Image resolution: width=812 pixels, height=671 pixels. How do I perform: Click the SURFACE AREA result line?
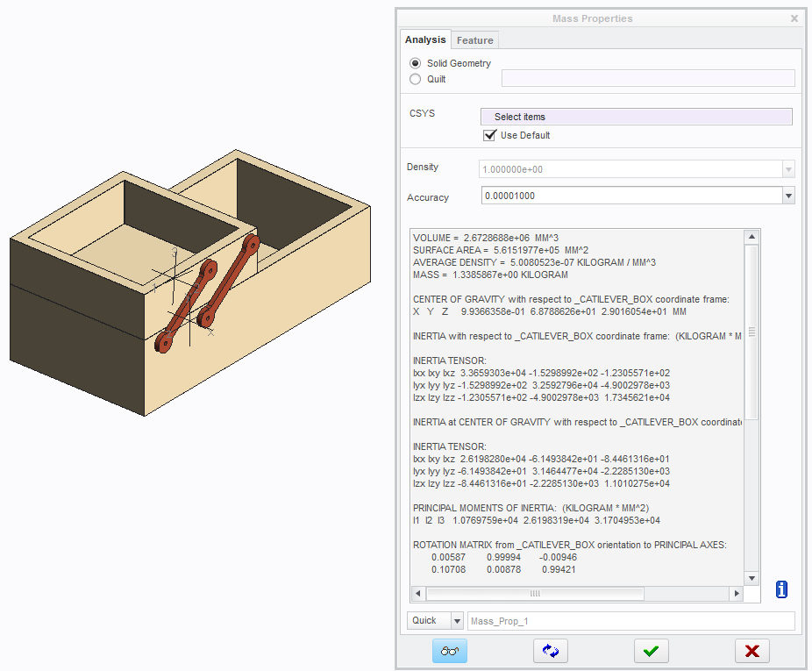(x=501, y=250)
